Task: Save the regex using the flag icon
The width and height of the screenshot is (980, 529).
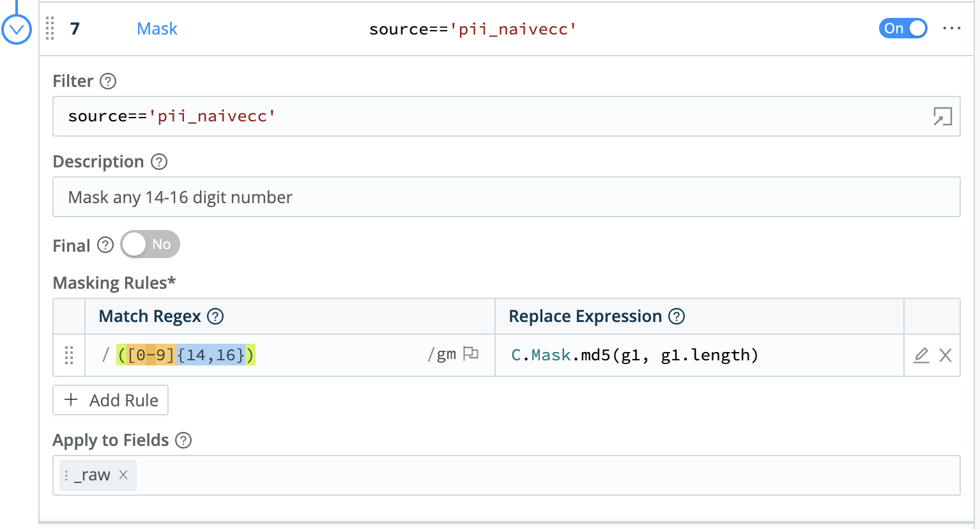Action: click(x=471, y=353)
